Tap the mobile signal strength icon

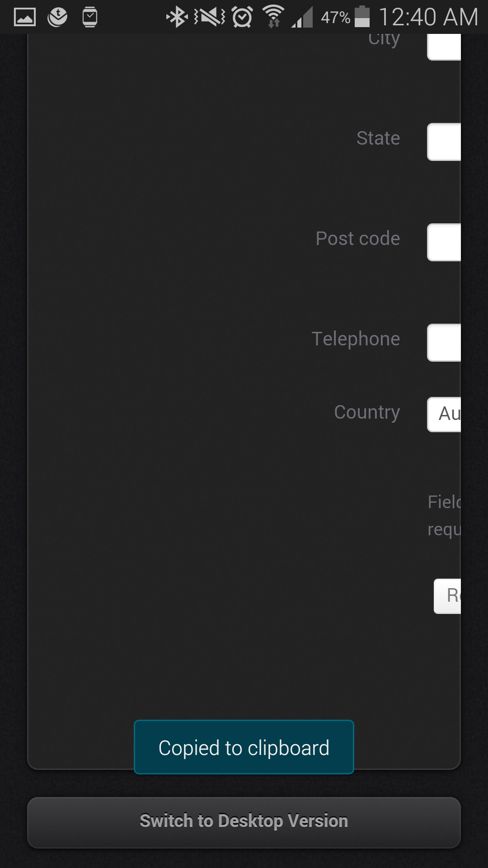[302, 18]
